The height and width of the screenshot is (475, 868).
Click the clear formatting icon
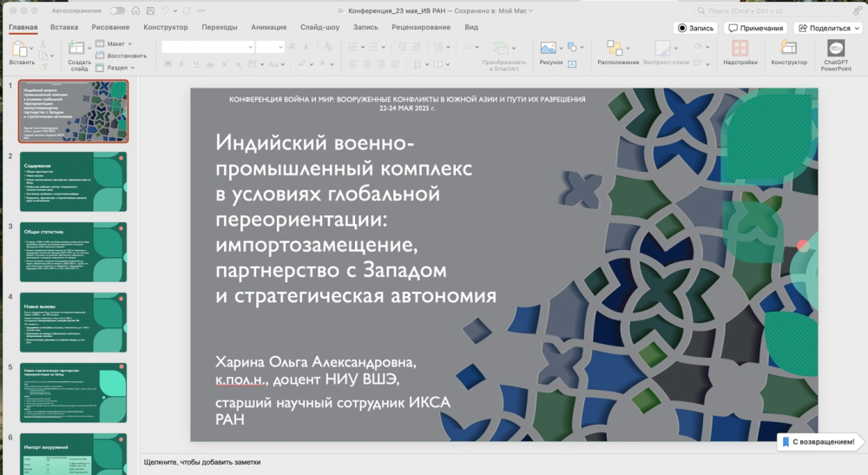[328, 47]
